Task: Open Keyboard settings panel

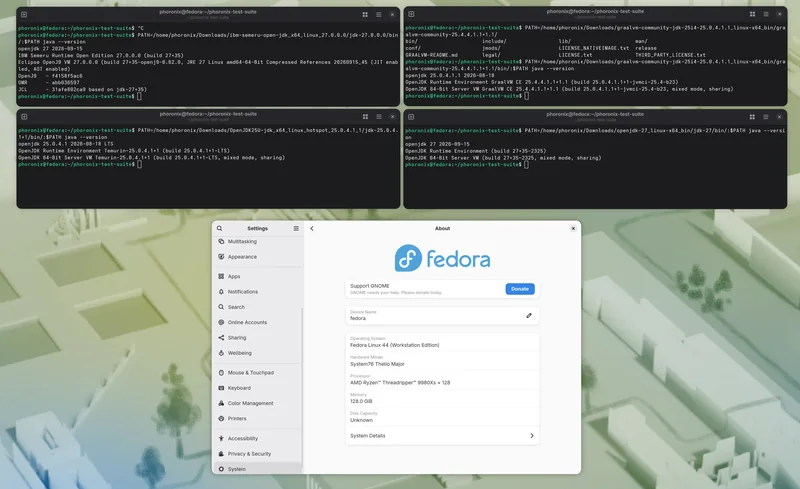Action: [x=258, y=388]
